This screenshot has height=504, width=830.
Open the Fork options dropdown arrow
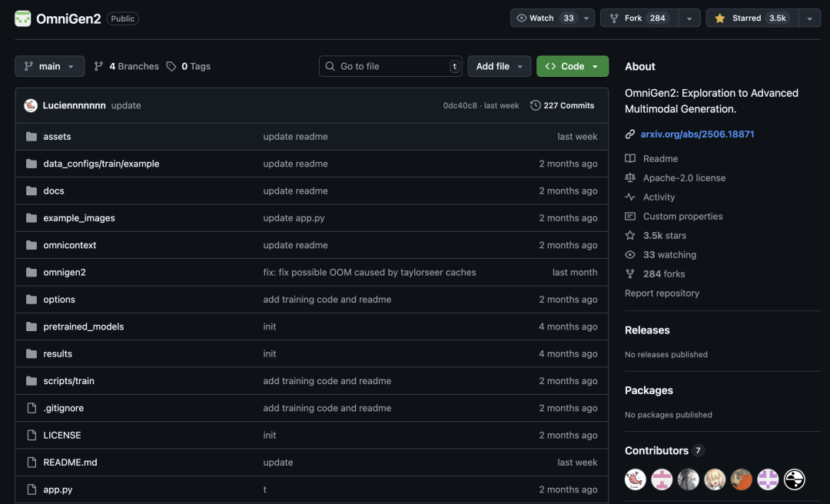689,18
